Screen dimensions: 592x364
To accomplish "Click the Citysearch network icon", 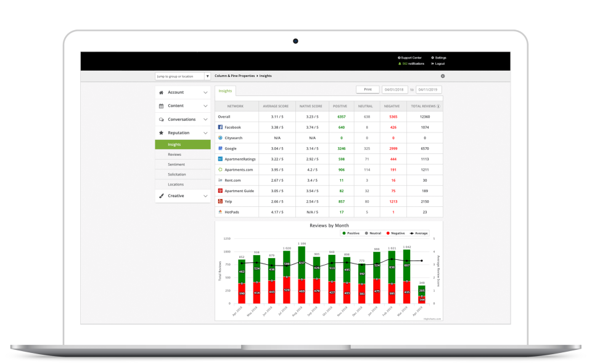I will coord(221,138).
